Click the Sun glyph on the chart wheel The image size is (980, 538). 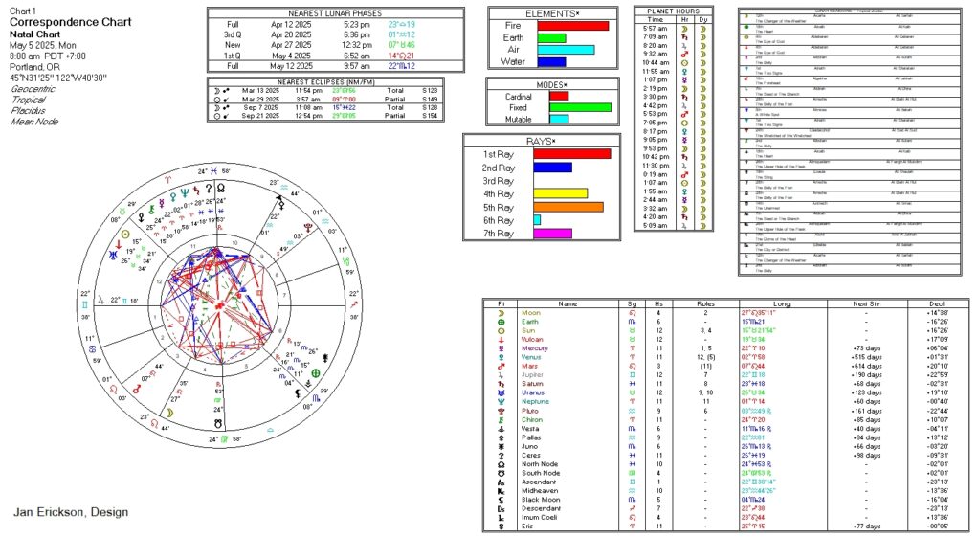tap(125, 235)
